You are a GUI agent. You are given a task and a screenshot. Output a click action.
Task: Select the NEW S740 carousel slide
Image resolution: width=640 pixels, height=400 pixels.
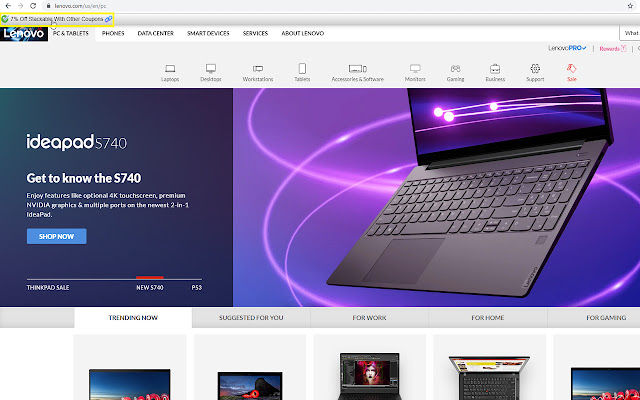click(150, 287)
